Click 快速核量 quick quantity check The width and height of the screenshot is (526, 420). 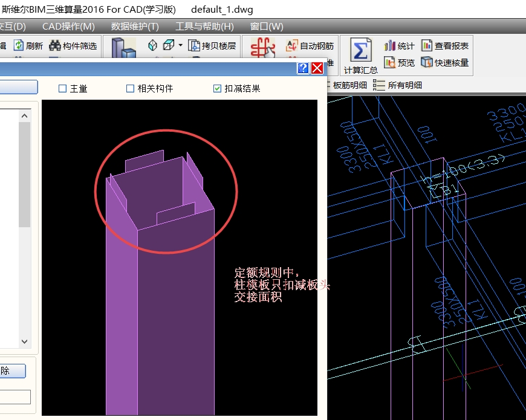coord(445,62)
